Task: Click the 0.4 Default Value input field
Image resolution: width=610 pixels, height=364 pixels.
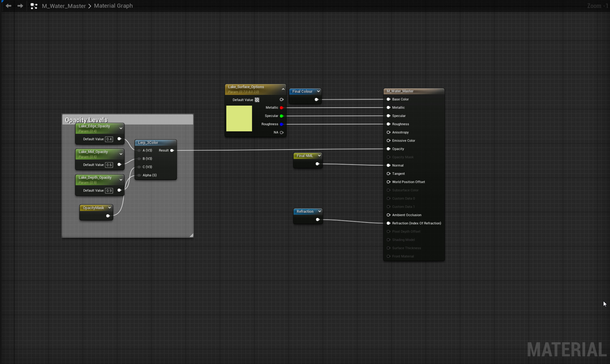Action: [x=109, y=139]
